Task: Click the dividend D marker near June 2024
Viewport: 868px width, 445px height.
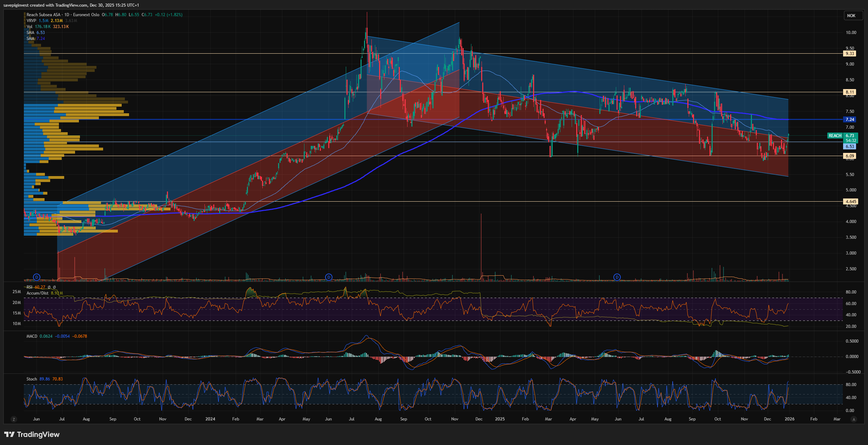Action: click(x=329, y=277)
